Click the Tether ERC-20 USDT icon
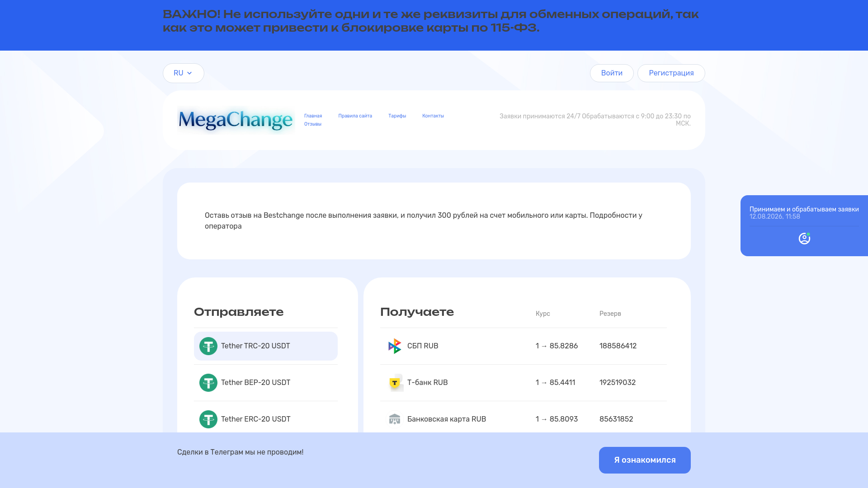The width and height of the screenshot is (868, 488). [208, 419]
